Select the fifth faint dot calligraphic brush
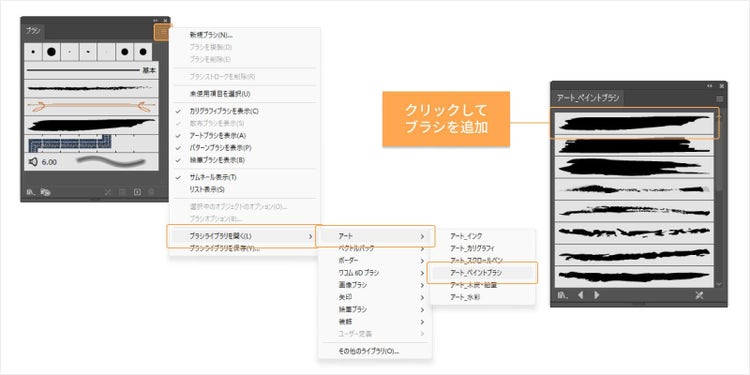750x375 pixels. [x=106, y=52]
